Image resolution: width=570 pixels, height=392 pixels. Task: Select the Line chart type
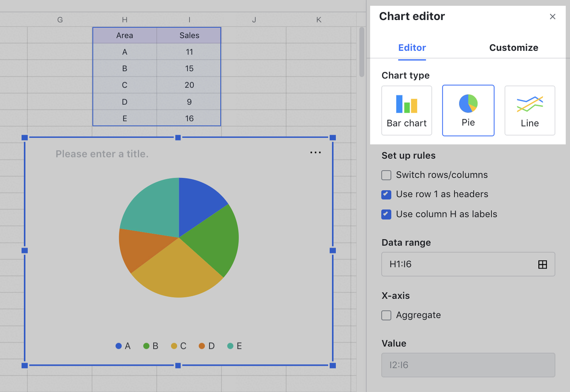(529, 110)
